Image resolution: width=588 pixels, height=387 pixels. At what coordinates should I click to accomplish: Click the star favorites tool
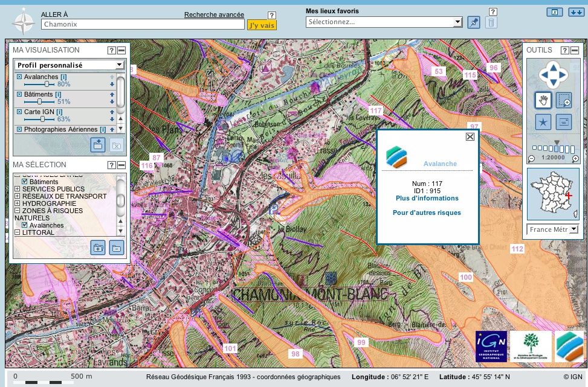pos(543,122)
